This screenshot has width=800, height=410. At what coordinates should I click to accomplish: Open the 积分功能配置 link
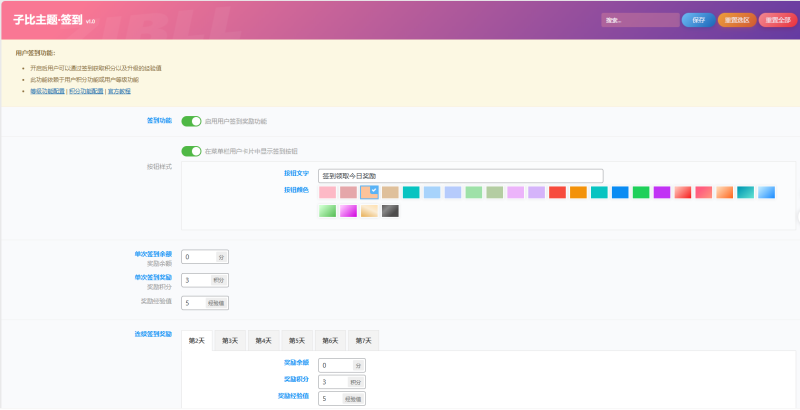pyautogui.click(x=86, y=91)
